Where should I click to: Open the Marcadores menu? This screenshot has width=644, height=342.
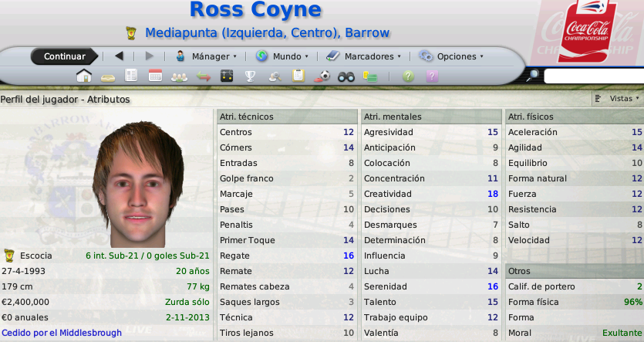click(x=363, y=56)
